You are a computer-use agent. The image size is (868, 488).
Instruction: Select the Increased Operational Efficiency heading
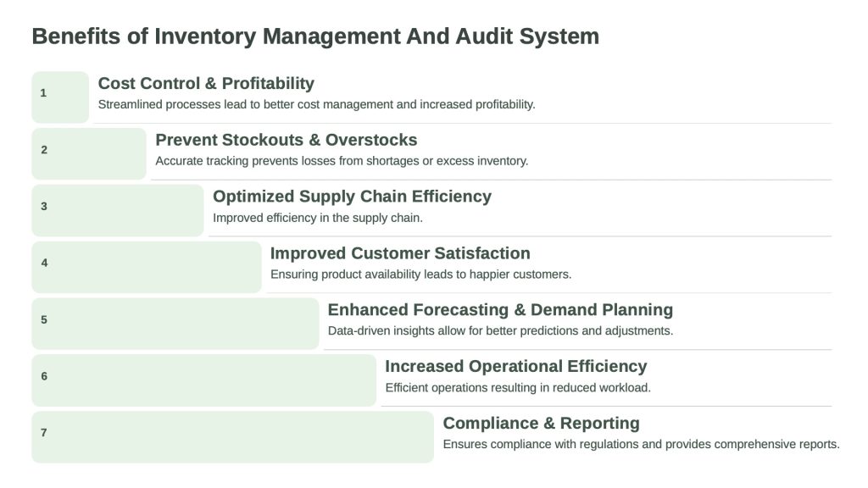pyautogui.click(x=515, y=367)
